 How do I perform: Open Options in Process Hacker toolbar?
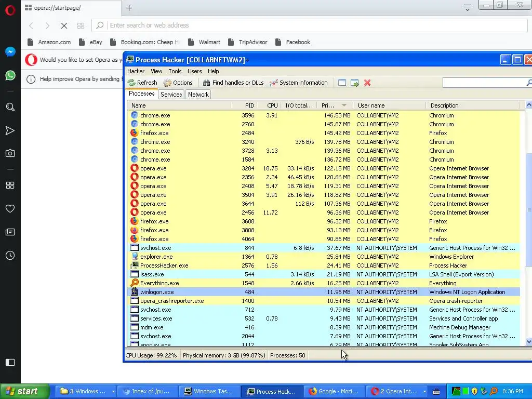[x=178, y=83]
